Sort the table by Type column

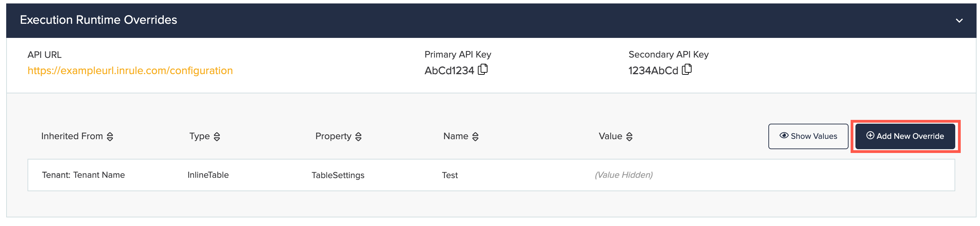[217, 136]
